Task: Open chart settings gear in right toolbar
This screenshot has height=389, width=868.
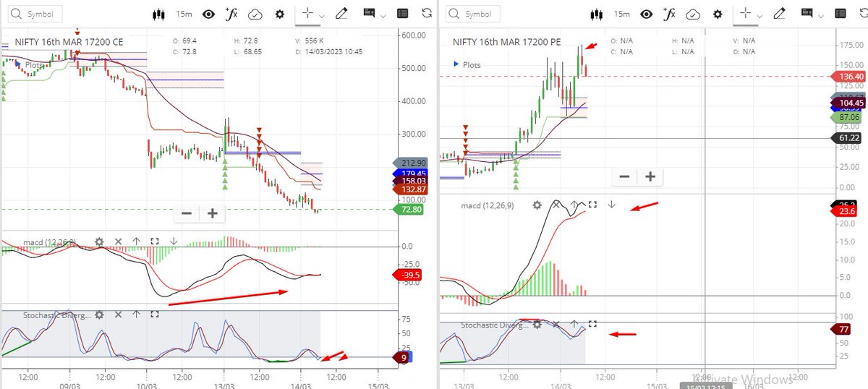Action: 717,14
